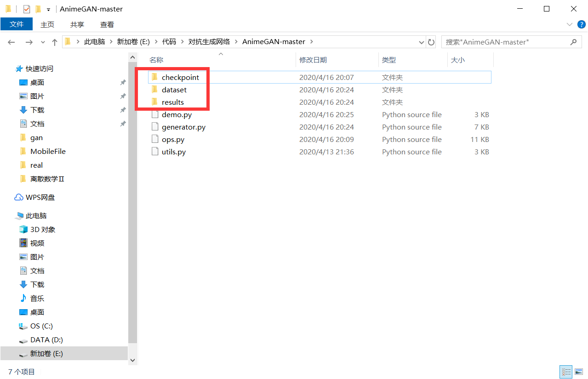The image size is (588, 379).
Task: Click the search magnifier icon
Action: (573, 42)
